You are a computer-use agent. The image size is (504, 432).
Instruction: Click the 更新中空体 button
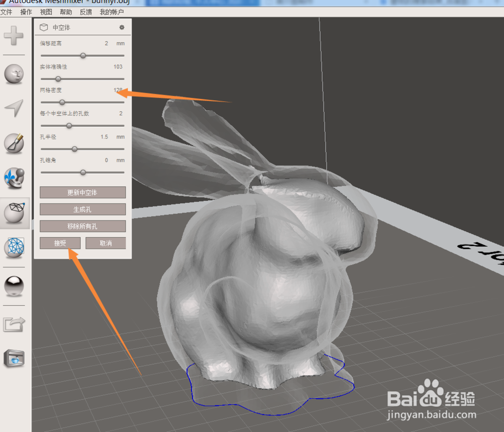click(x=83, y=192)
